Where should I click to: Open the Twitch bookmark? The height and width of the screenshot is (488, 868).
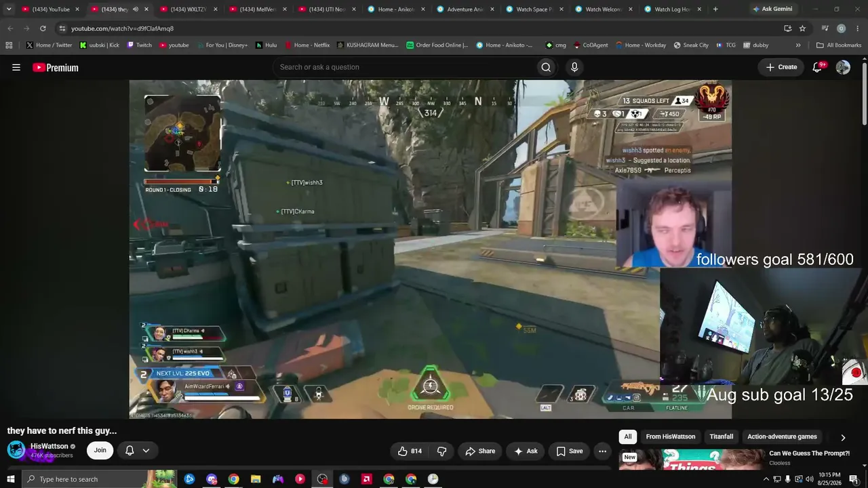point(139,45)
